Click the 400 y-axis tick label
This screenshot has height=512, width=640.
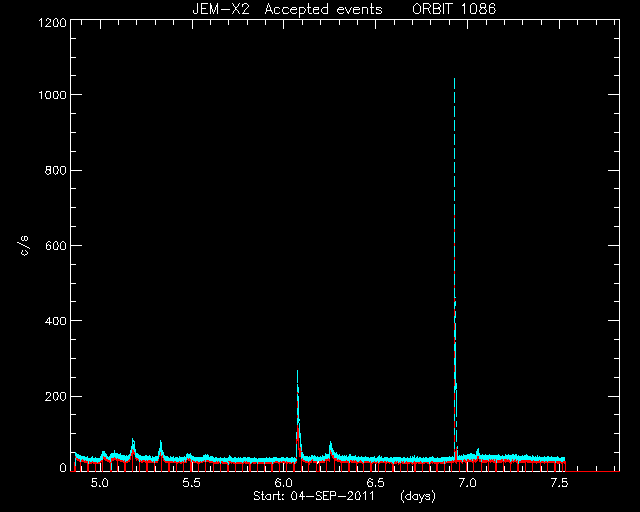click(x=56, y=321)
